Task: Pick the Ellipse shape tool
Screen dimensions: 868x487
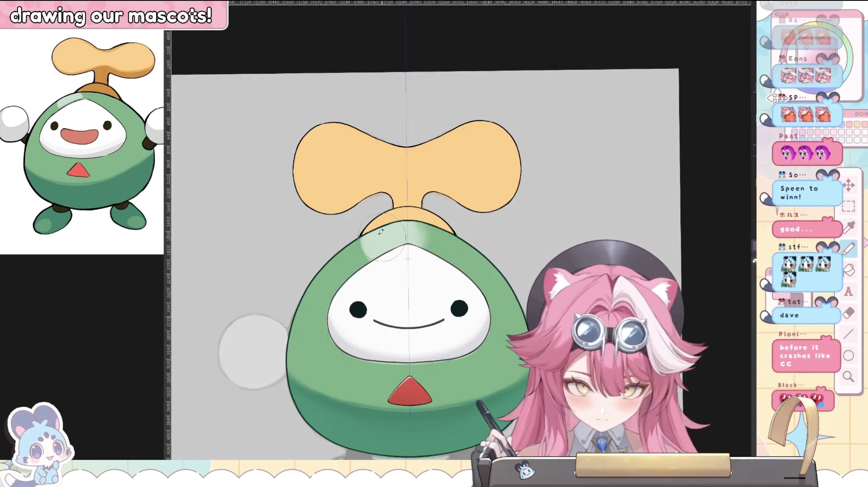Action: (848, 355)
